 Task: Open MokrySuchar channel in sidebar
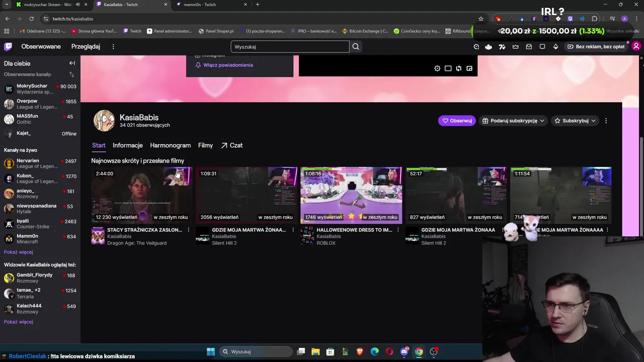point(40,89)
